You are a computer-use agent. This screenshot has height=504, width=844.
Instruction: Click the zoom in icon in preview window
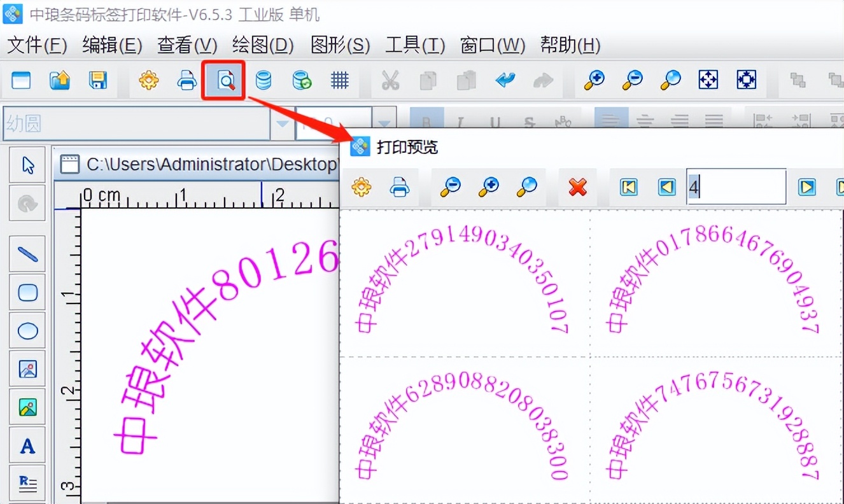pyautogui.click(x=488, y=187)
